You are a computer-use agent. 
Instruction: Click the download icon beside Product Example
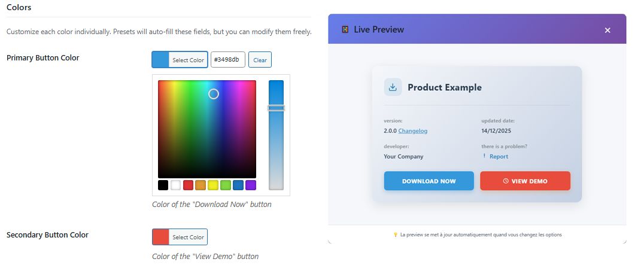[x=393, y=87]
